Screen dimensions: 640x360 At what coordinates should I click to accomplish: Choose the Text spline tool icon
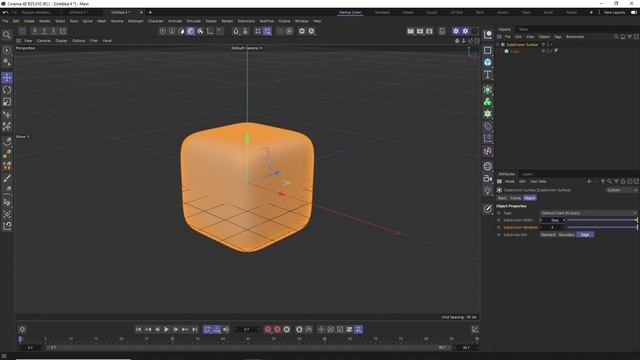point(488,74)
